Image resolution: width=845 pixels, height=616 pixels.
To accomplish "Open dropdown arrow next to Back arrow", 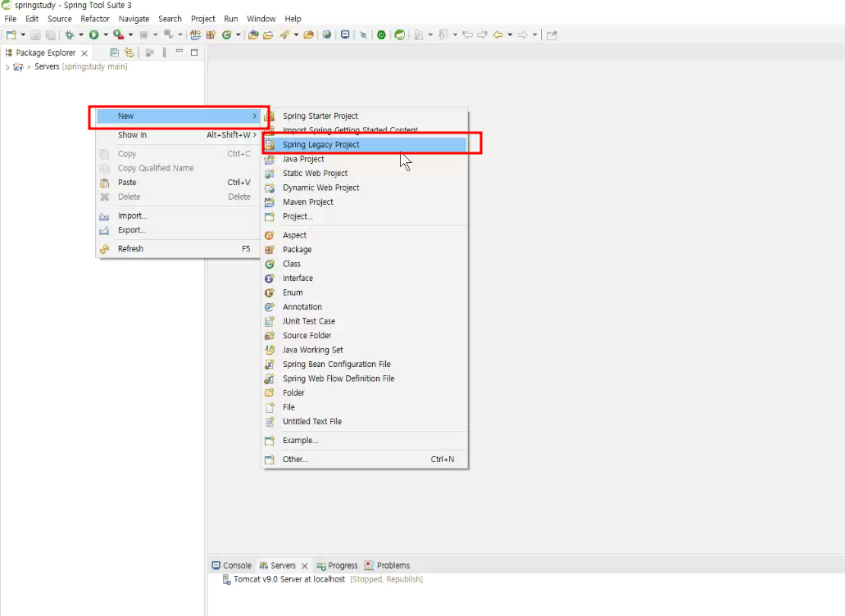I will pos(510,35).
